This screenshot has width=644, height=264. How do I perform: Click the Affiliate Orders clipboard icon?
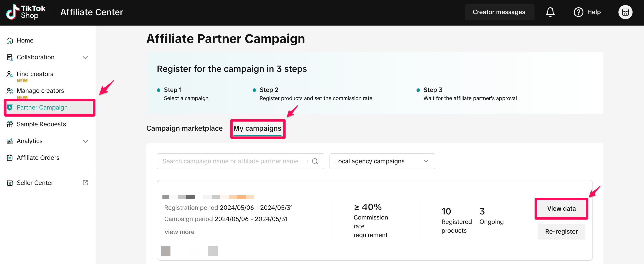10,158
